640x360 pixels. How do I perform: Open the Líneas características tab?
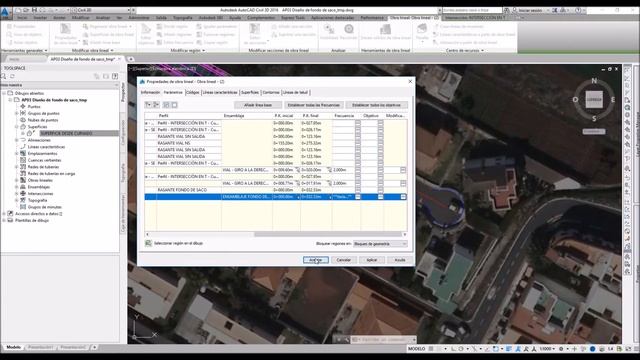pos(220,93)
